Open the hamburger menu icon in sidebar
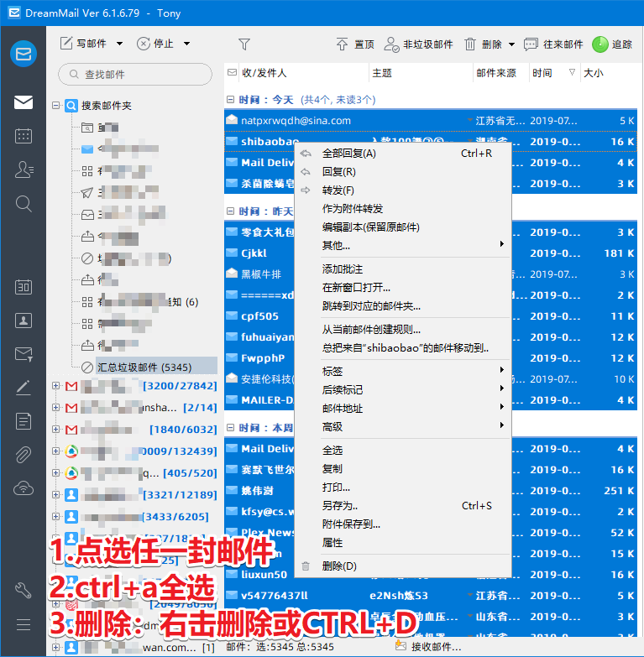This screenshot has width=644, height=657. point(24,624)
